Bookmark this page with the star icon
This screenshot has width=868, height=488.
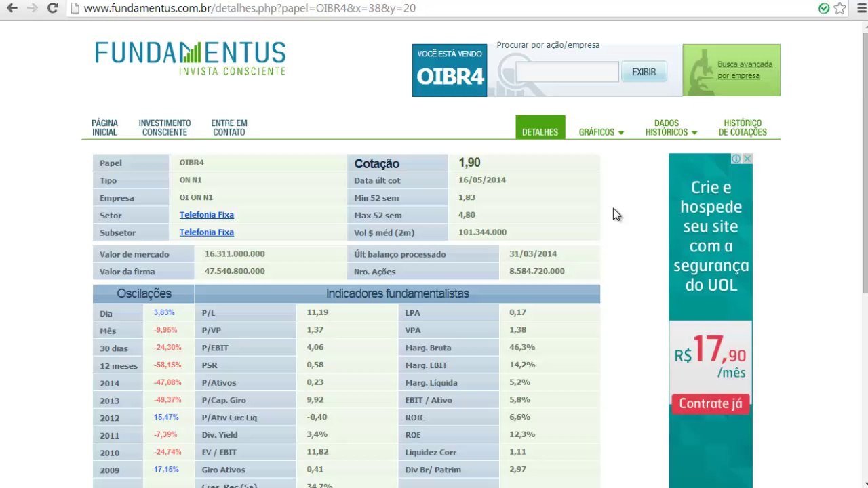click(x=840, y=8)
